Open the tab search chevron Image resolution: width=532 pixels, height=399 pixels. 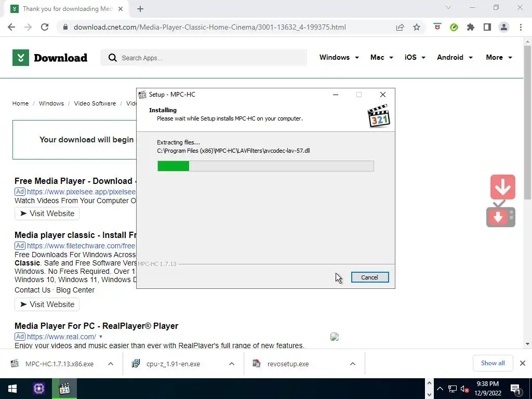point(448,7)
